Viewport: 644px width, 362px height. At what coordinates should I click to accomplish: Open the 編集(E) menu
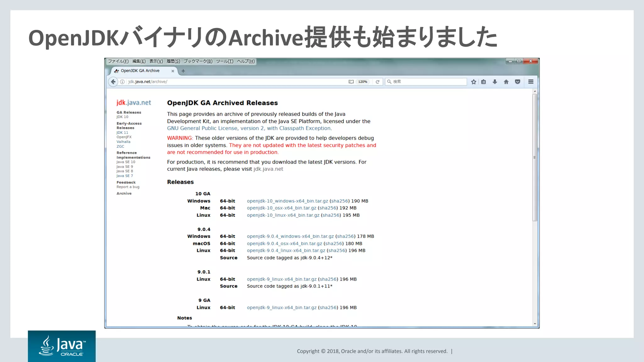(139, 61)
